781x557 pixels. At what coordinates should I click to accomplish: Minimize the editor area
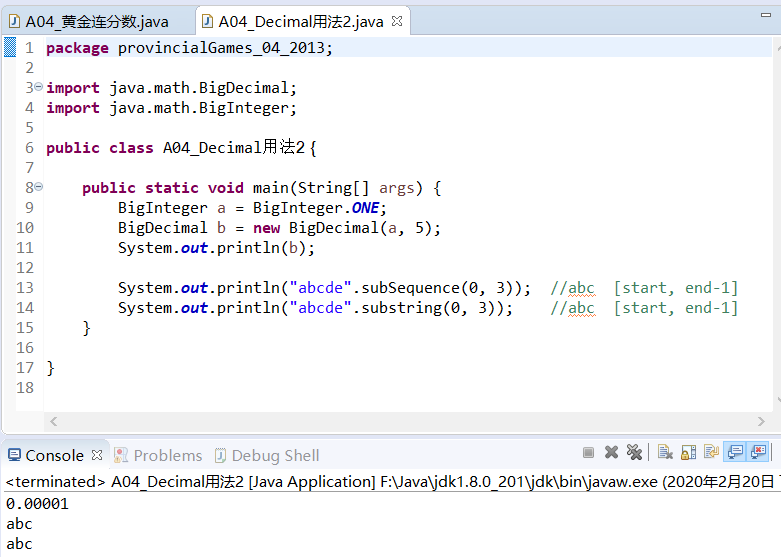click(x=766, y=15)
